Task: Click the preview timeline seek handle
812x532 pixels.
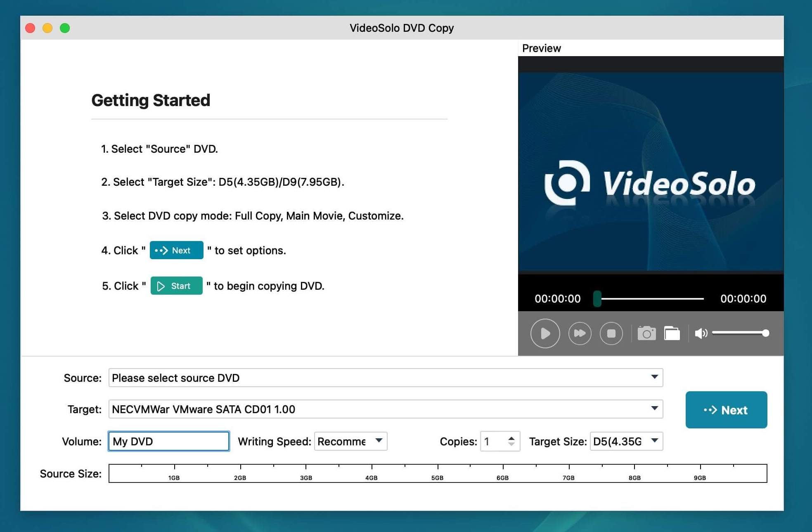Action: pos(597,298)
